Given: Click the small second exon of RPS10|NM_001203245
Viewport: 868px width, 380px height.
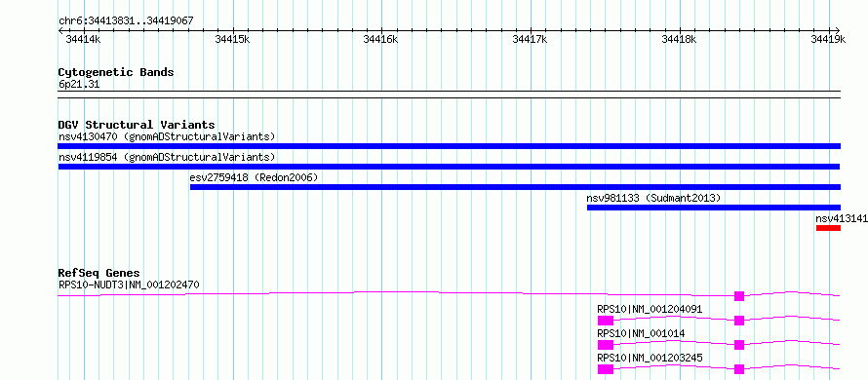Looking at the screenshot, I should (x=739, y=369).
